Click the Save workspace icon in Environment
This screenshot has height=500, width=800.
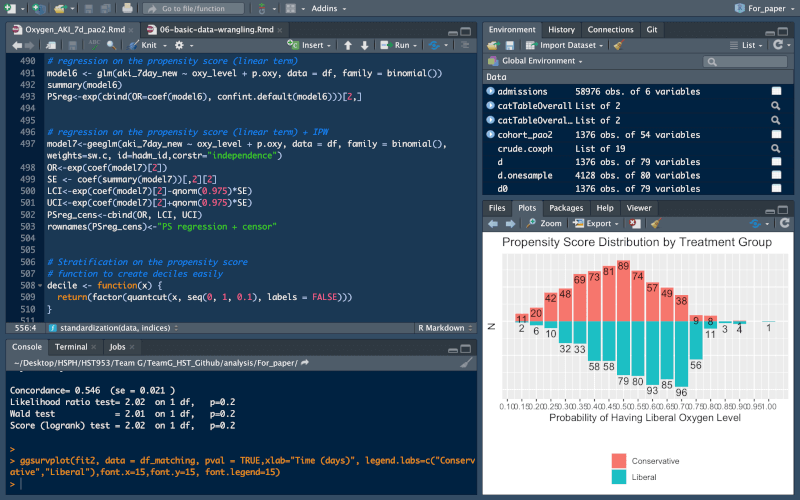click(x=510, y=45)
